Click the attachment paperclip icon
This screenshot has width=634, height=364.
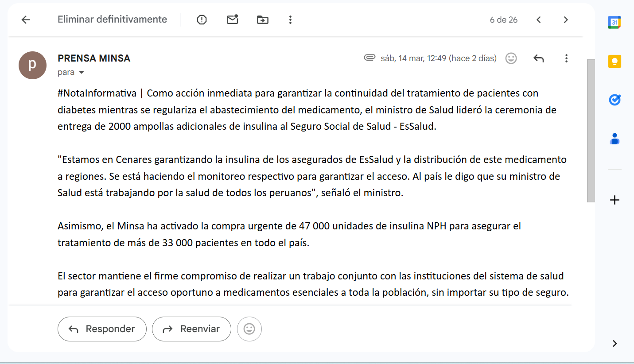click(370, 58)
